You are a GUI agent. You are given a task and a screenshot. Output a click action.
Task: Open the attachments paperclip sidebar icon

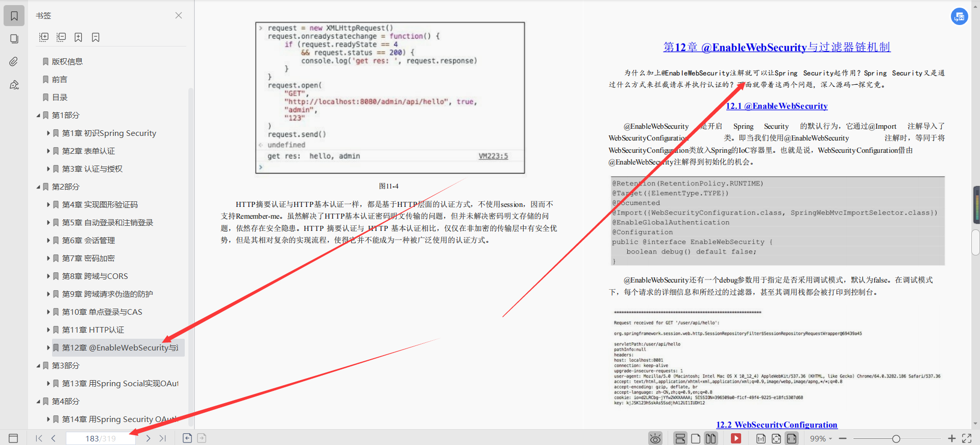click(14, 62)
